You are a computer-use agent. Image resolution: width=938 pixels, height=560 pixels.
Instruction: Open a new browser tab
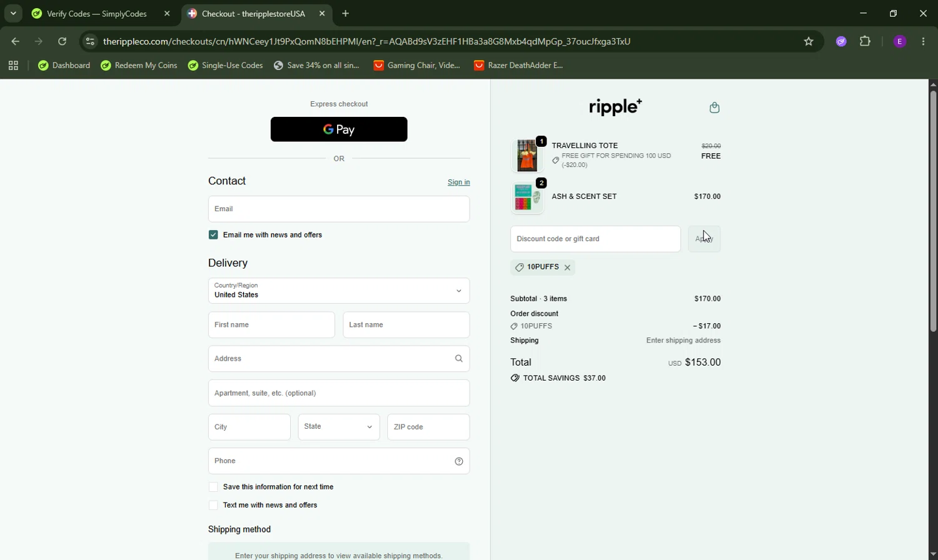pos(346,14)
